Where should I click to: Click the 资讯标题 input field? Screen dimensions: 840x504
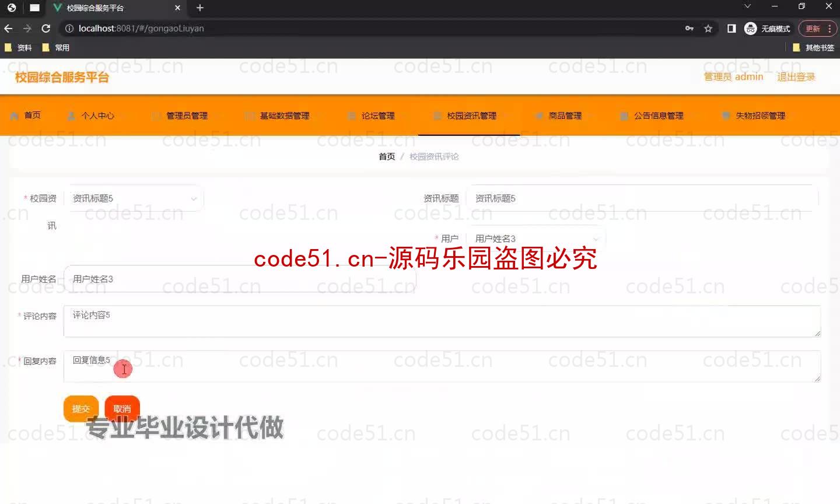click(642, 198)
